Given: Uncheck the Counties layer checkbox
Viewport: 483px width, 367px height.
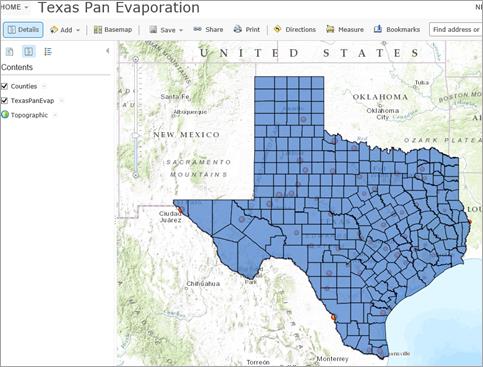Looking at the screenshot, I should 4,86.
